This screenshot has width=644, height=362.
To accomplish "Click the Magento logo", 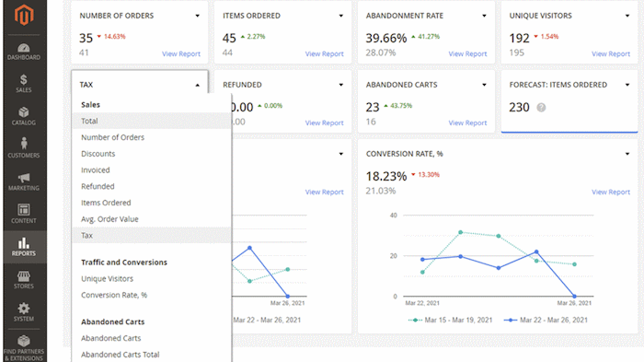I will tap(24, 16).
